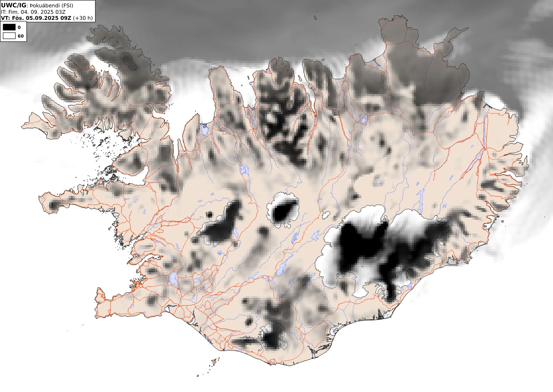Image resolution: width=553 pixels, height=392 pixels.
Task: Click the black legend swatch labeled 0
Action: 9,27
